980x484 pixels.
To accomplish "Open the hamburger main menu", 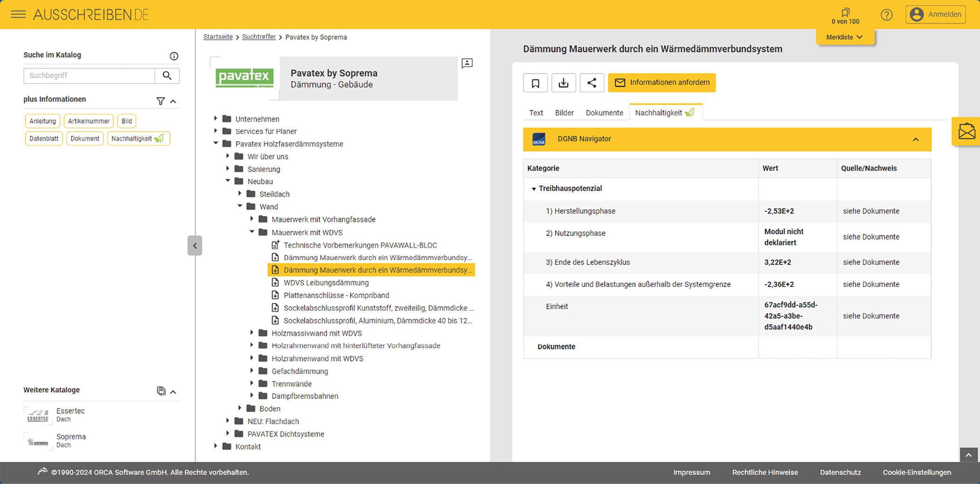I will point(18,14).
